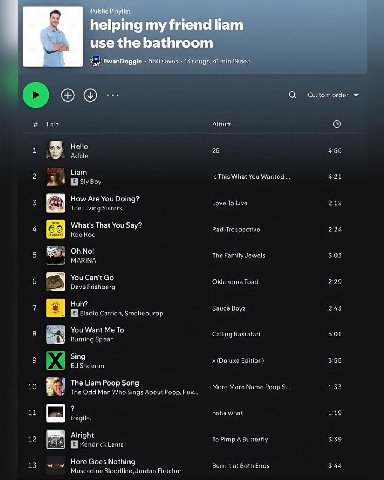Click the You Want Me To cover art
Screen dimensions: 384x480
56,334
